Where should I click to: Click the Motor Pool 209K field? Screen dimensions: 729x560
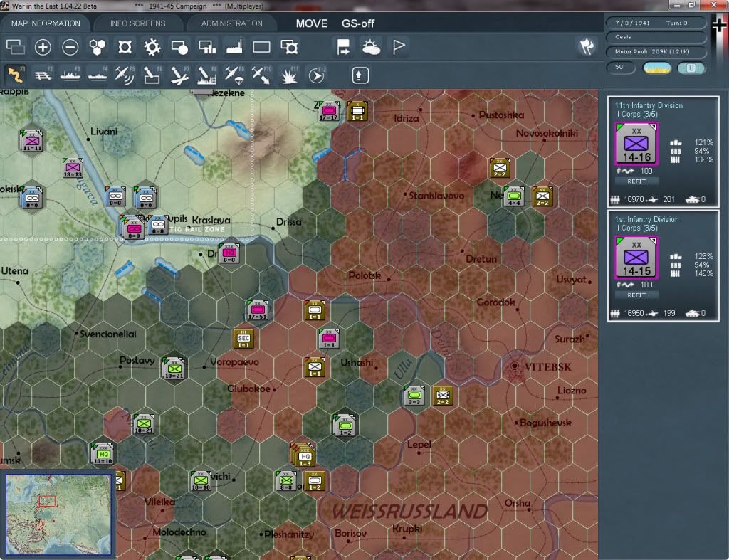(x=656, y=51)
